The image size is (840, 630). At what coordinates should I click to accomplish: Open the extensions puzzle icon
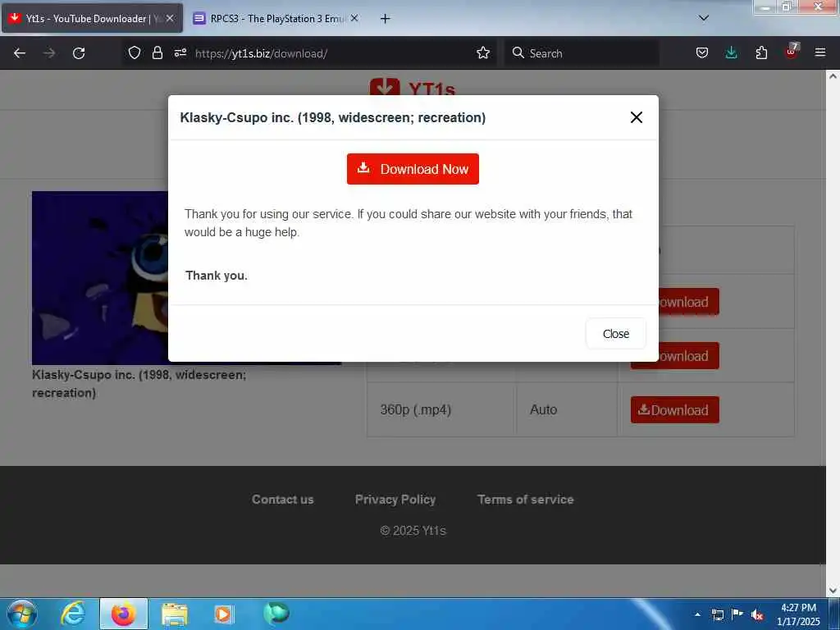point(761,53)
